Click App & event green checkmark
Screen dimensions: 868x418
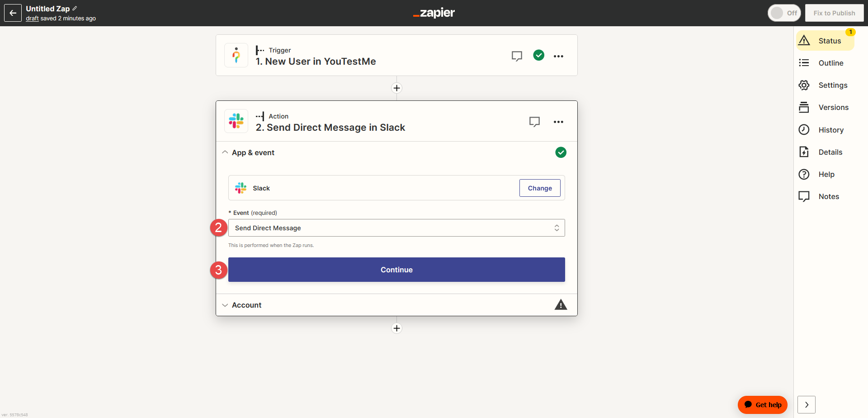point(561,152)
